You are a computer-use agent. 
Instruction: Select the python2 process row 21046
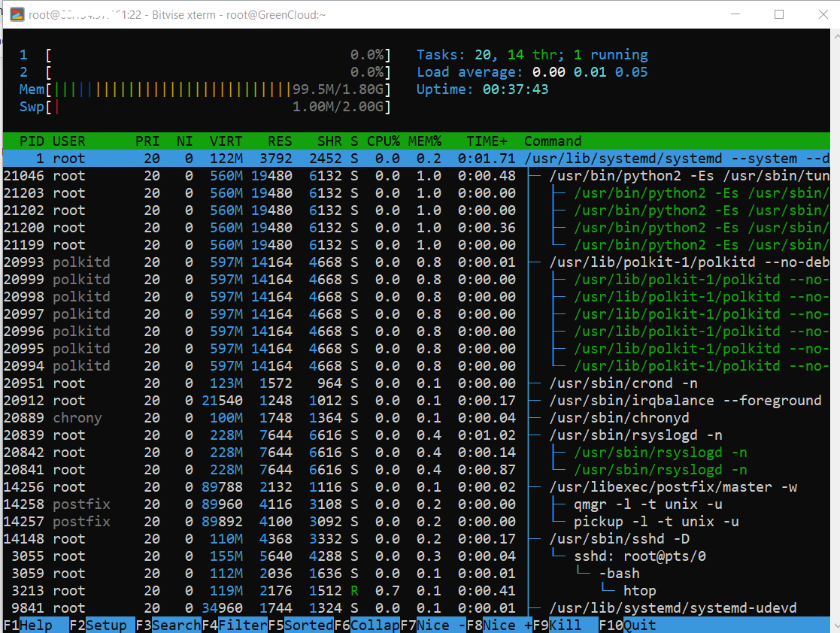click(x=417, y=176)
